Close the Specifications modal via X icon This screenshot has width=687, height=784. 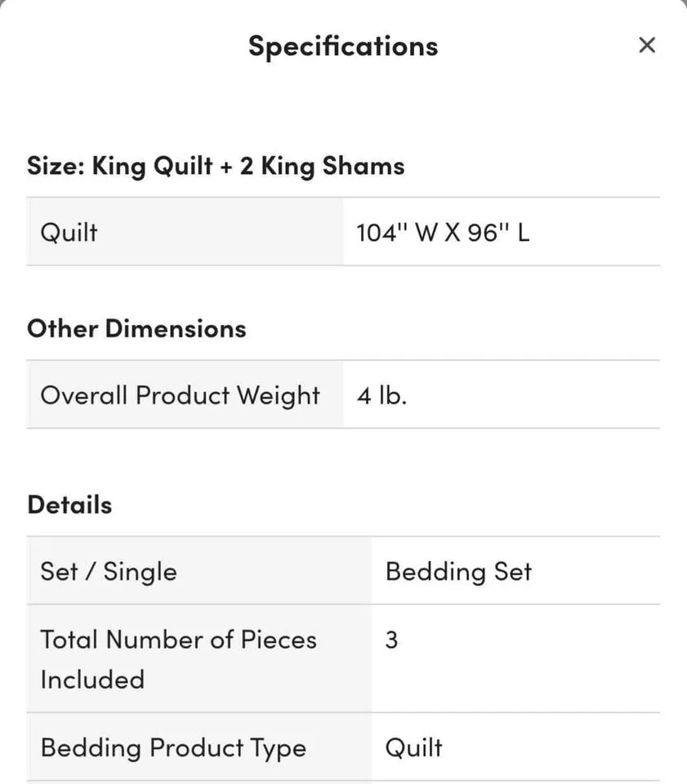click(646, 45)
